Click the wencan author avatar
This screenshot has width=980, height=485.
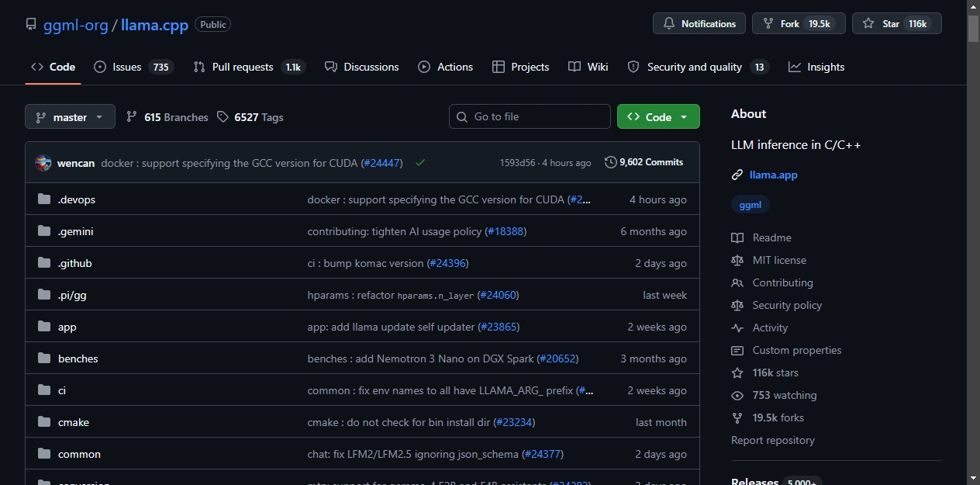pos(43,163)
